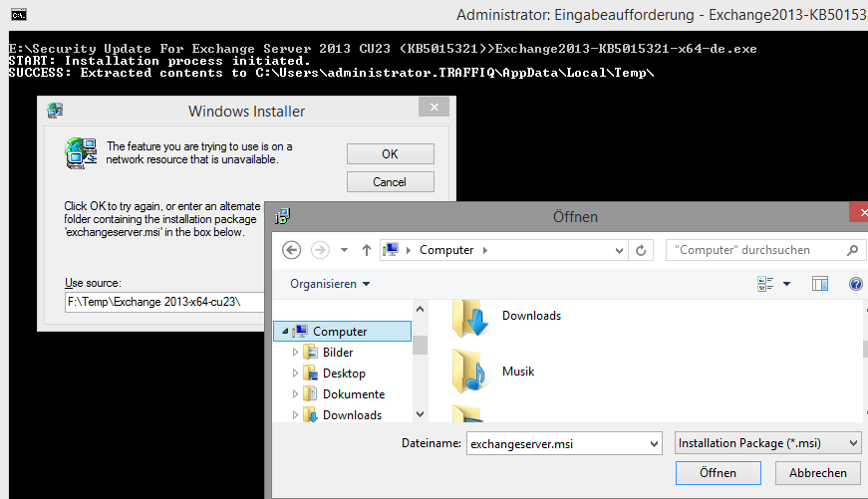Select Computer in the navigation tree

click(340, 332)
